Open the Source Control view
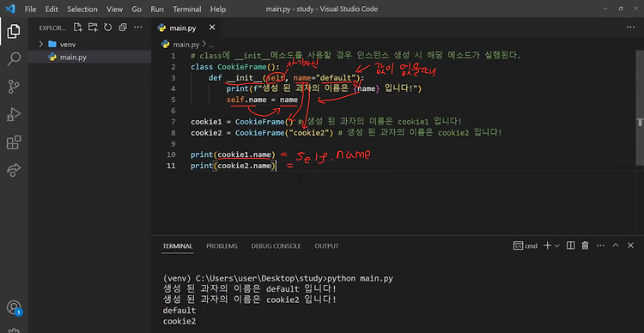The image size is (644, 333). (14, 87)
